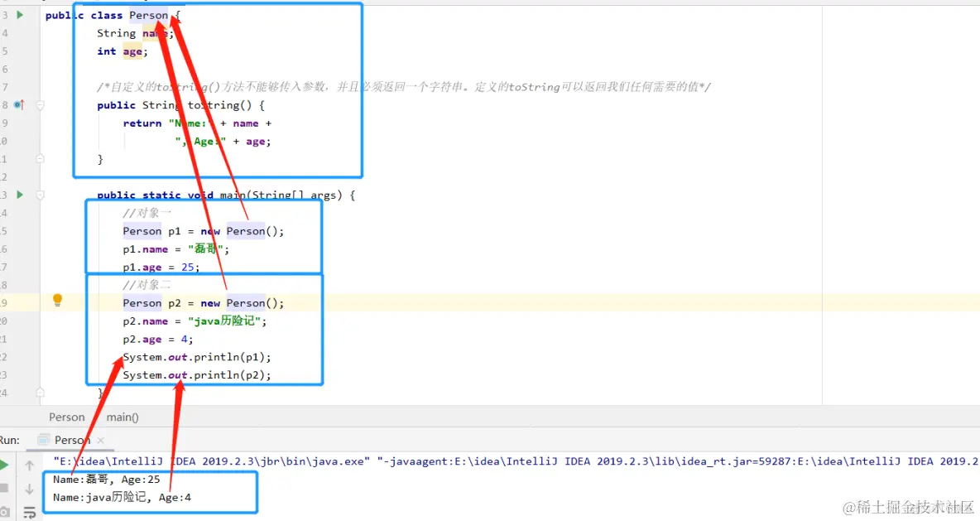The height and width of the screenshot is (521, 980).
Task: Collapse the main method using its fold marker
Action: 39,195
